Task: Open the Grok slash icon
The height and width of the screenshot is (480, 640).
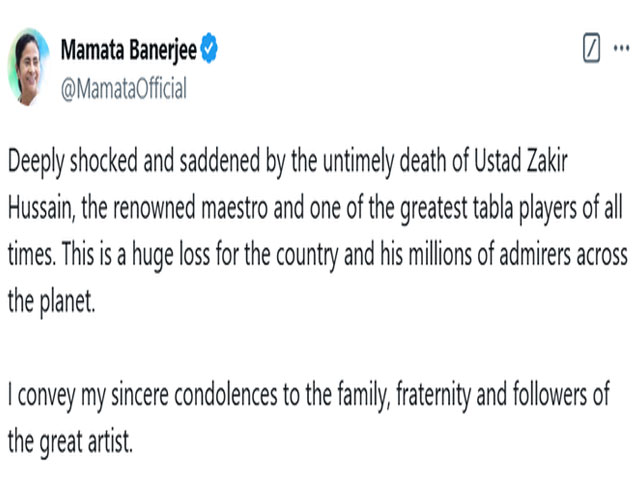Action: [591, 48]
